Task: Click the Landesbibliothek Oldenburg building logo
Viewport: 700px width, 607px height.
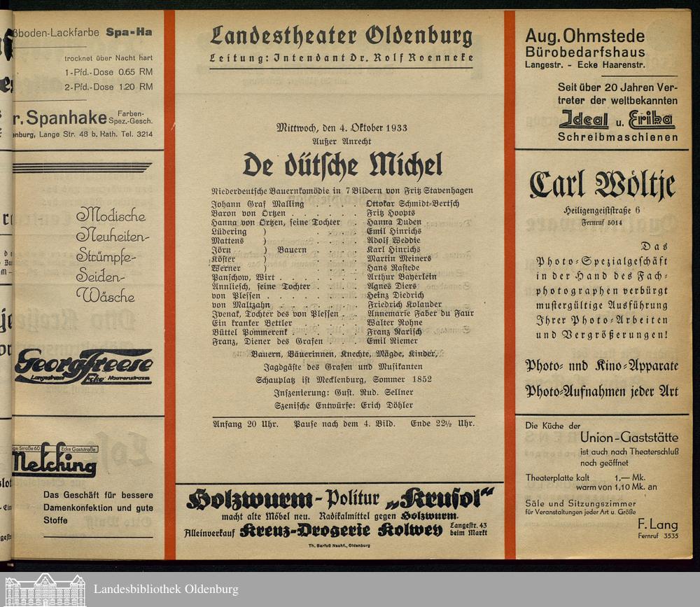Action: pyautogui.click(x=45, y=589)
